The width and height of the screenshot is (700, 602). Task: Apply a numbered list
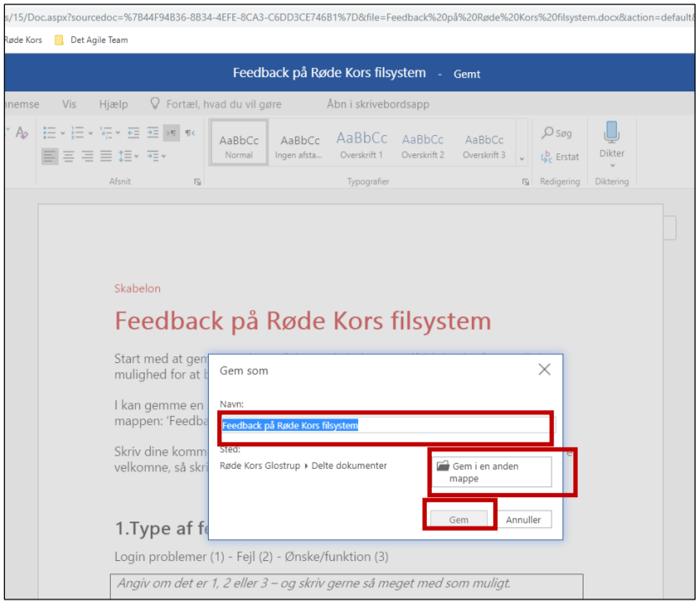(x=77, y=132)
